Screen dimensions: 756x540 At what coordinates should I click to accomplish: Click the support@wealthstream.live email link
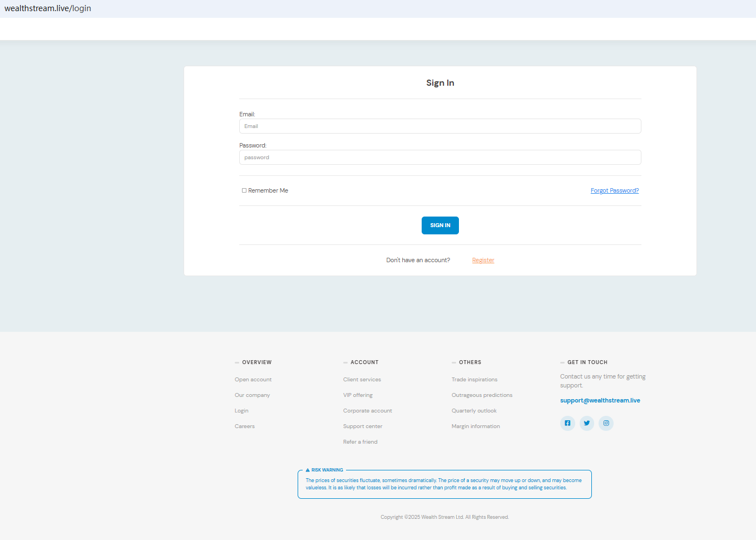tap(600, 400)
